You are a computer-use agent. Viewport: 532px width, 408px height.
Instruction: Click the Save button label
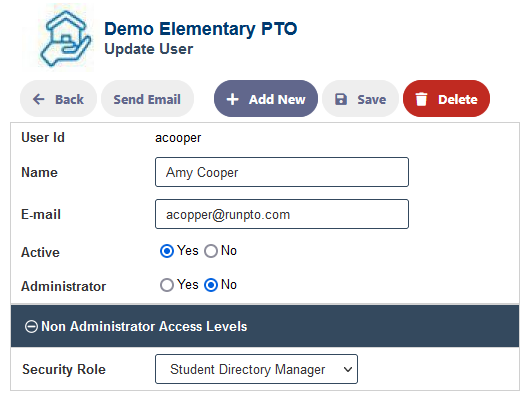click(x=372, y=99)
